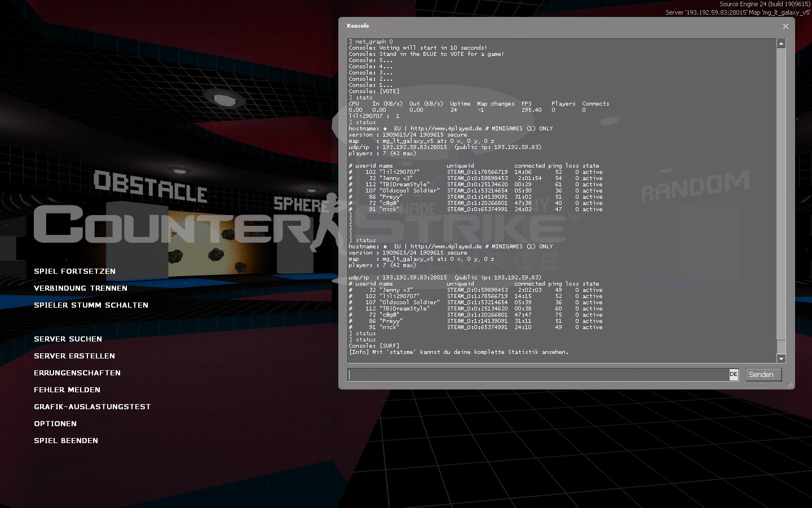Click the Senden button
The width and height of the screenshot is (812, 508).
pyautogui.click(x=764, y=375)
